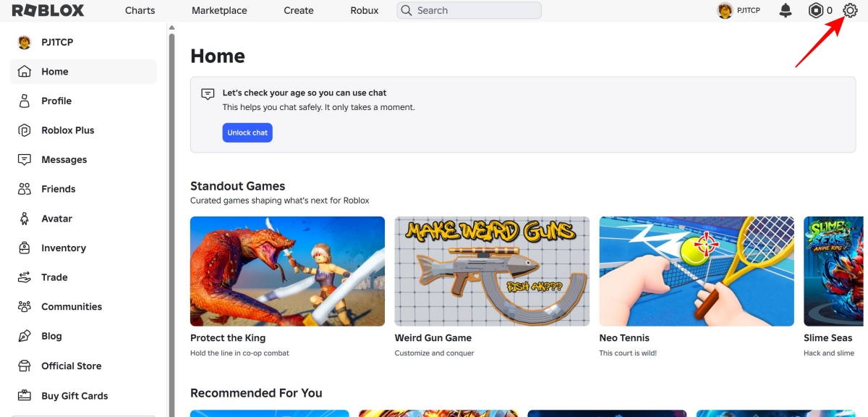Click the Messages envelope icon
Screen dimensions: 868x417
(x=25, y=159)
